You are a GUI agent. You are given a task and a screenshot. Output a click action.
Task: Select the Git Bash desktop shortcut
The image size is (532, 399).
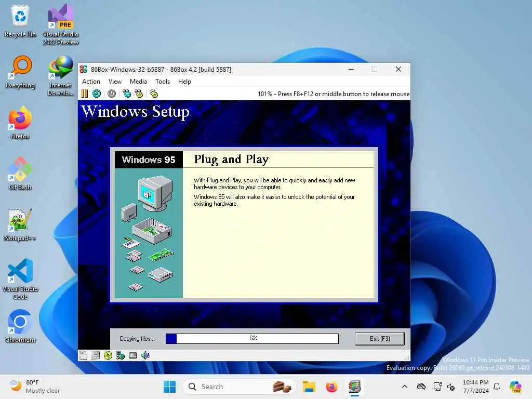(x=20, y=174)
